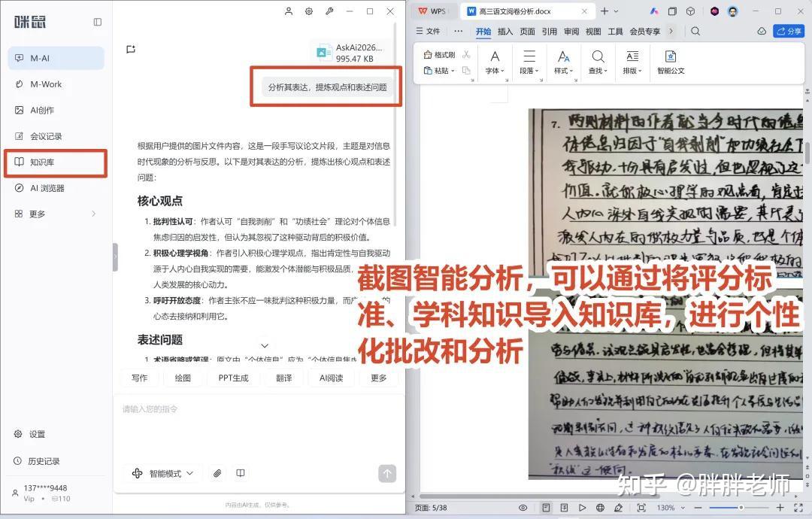Open the 智能模式 mode dropdown
The height and width of the screenshot is (519, 812).
(x=163, y=473)
